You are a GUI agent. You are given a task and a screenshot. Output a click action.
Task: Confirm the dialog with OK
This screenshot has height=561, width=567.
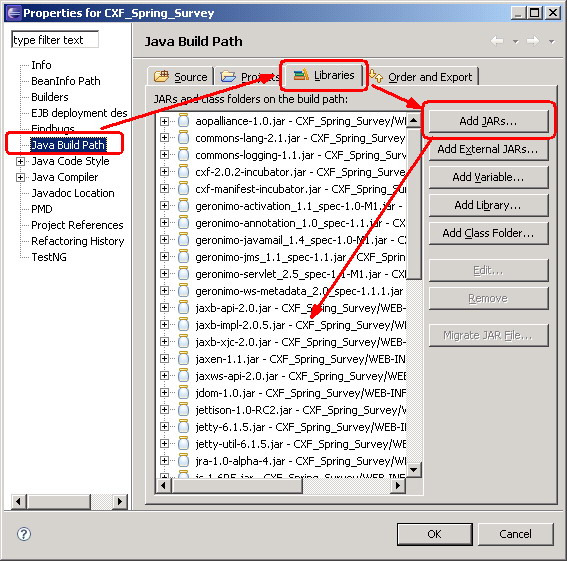point(435,534)
